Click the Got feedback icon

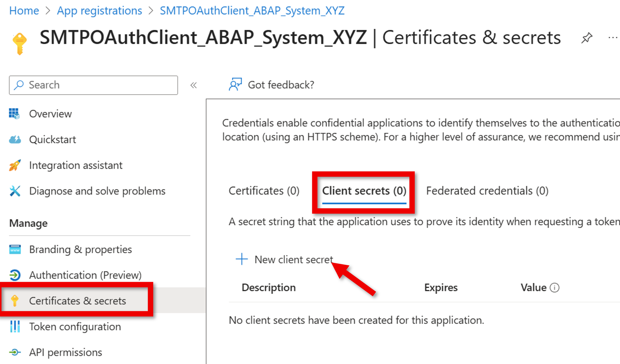[x=235, y=84]
